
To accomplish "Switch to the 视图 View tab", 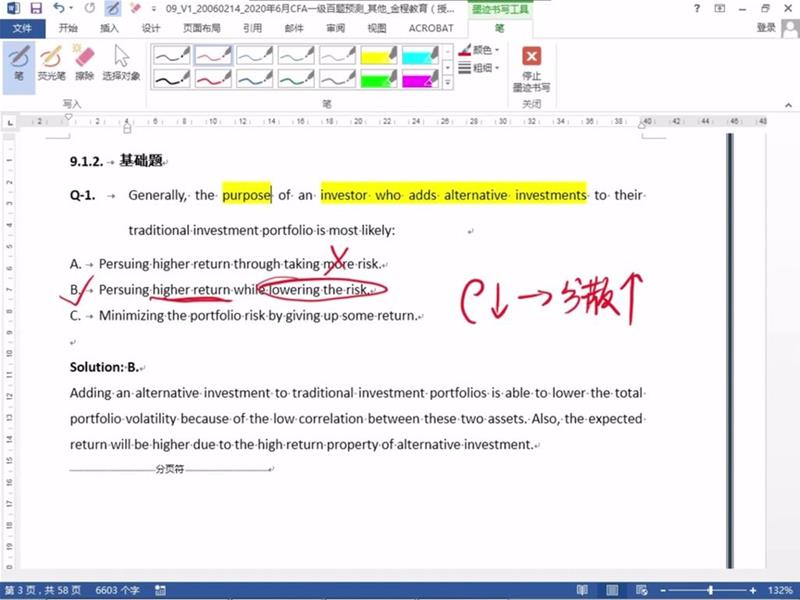I will click(x=377, y=29).
